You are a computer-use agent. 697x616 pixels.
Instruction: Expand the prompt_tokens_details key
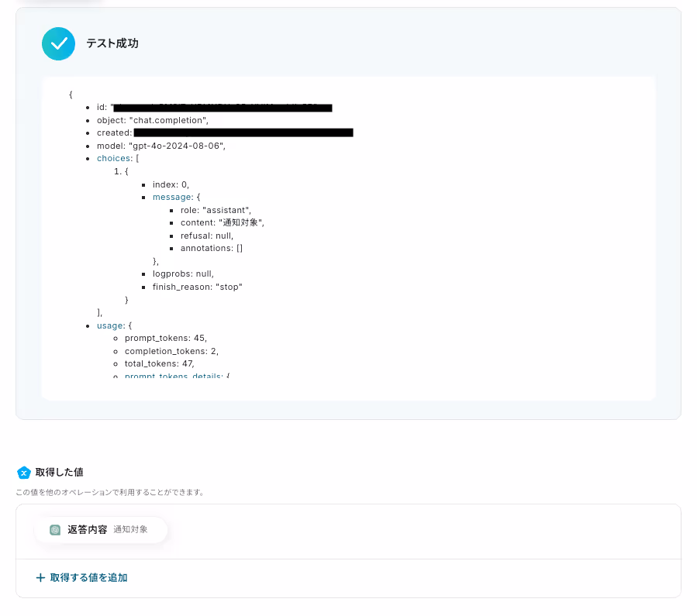click(x=174, y=375)
